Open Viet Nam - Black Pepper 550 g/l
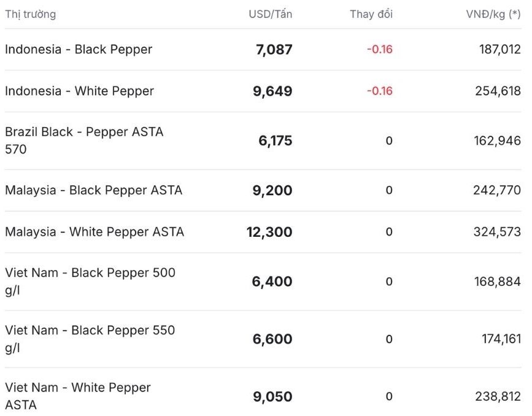Viewport: 532px width, 416px height. coord(90,339)
